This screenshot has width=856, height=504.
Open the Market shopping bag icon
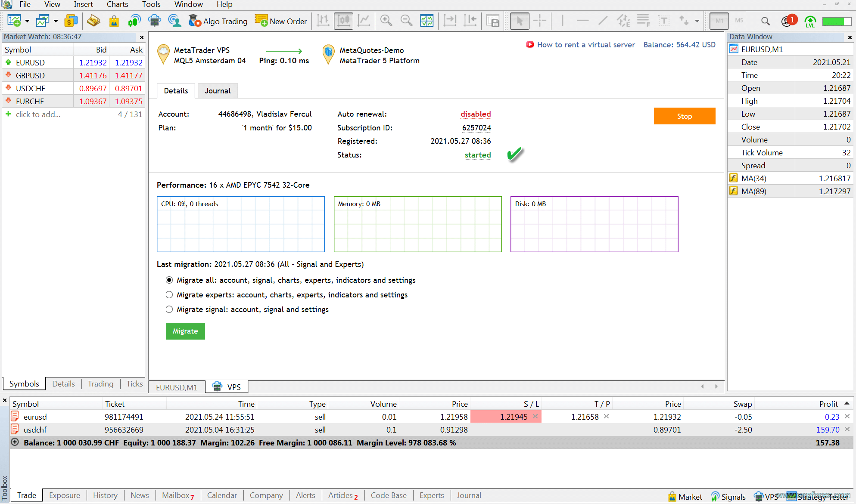(114, 21)
